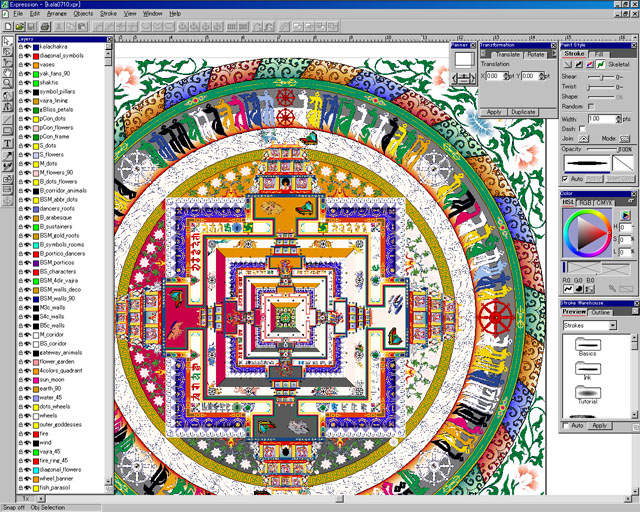Screen dimensions: 640x512
Task: Open the Ink stroke folder
Action: [587, 369]
